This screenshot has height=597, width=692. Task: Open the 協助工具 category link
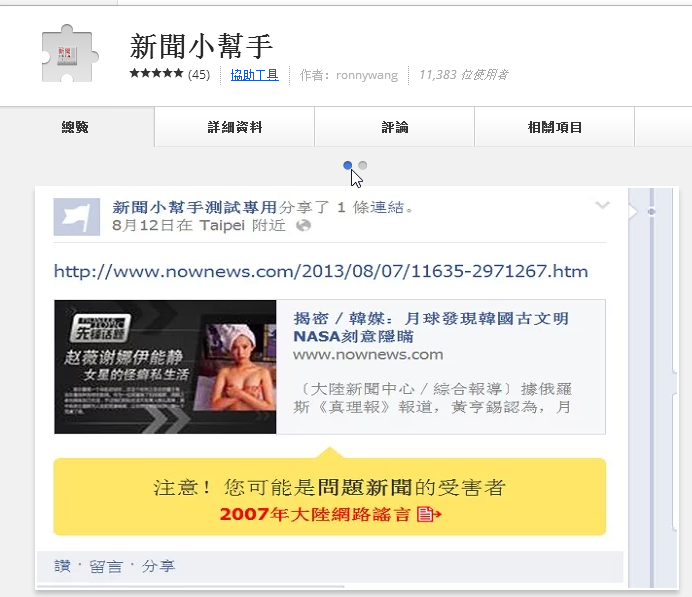254,75
